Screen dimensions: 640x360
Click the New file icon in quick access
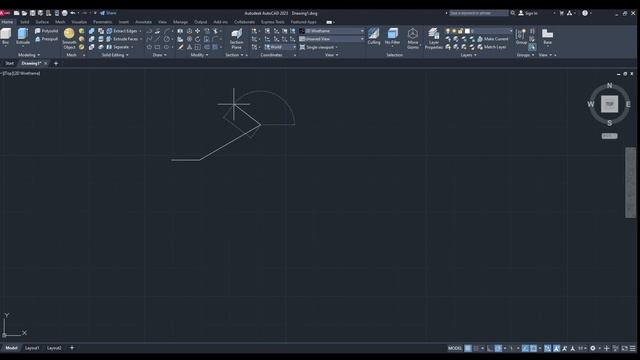coord(16,13)
